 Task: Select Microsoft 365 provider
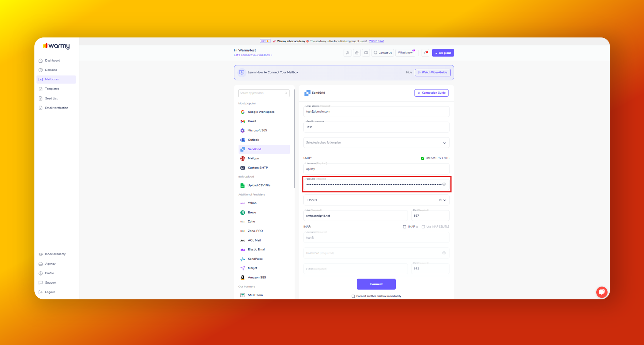pos(264,130)
